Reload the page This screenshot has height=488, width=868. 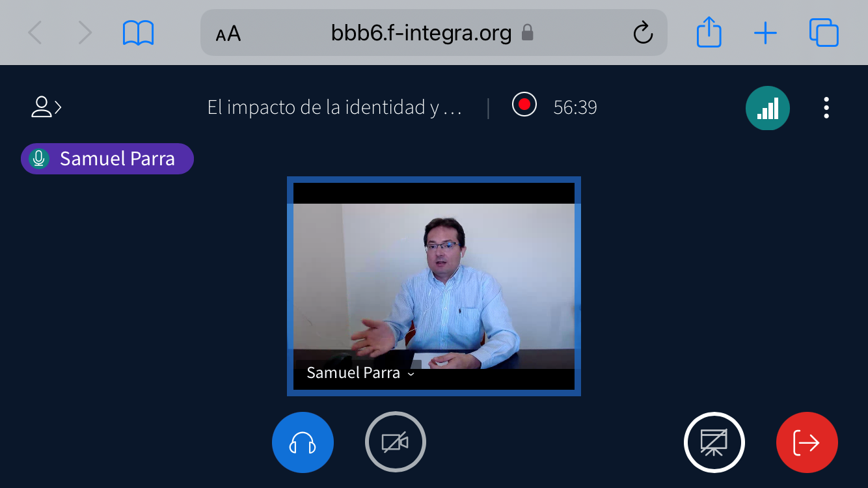[642, 33]
